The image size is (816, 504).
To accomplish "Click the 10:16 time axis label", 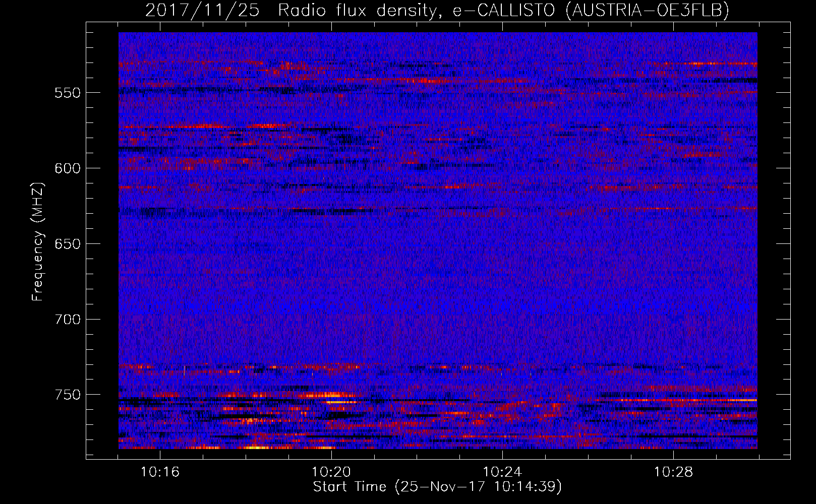I will pos(160,472).
